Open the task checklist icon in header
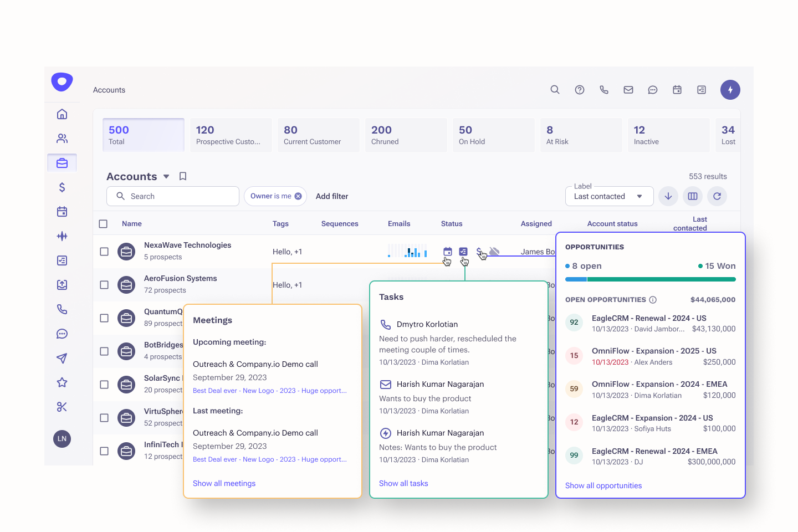The image size is (798, 532). point(702,90)
